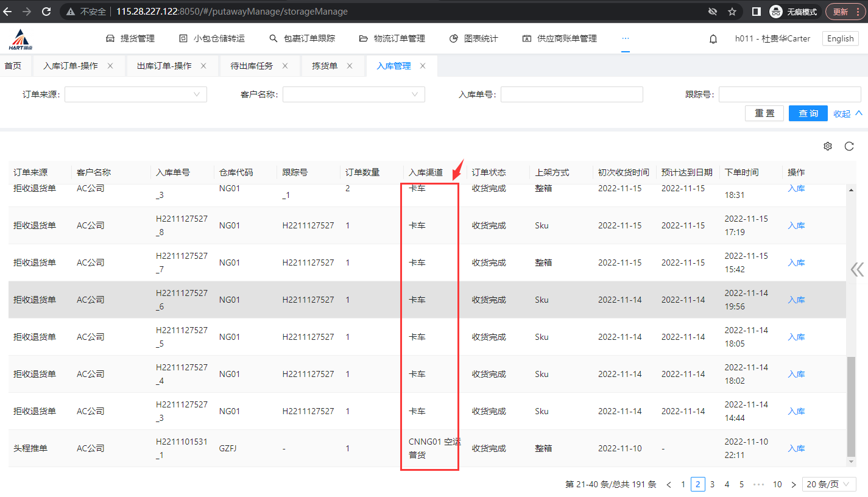Viewport: 868px width, 497px height.
Task: Click the 重置 reset button
Action: 764,113
